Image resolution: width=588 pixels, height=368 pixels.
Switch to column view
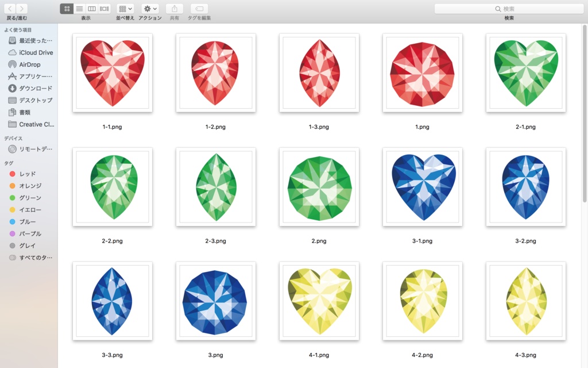coord(91,9)
